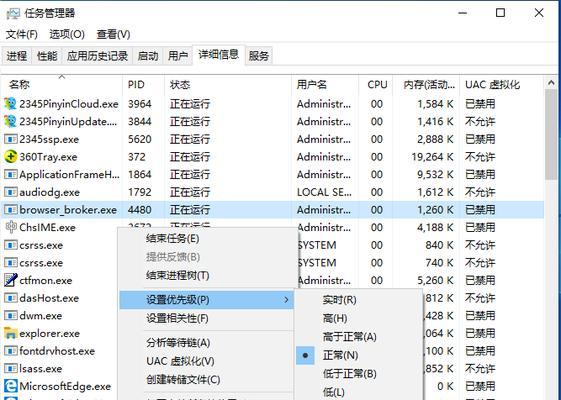Minimize the Task Manager window
Viewport: 561px width, 400px height.
click(x=463, y=13)
